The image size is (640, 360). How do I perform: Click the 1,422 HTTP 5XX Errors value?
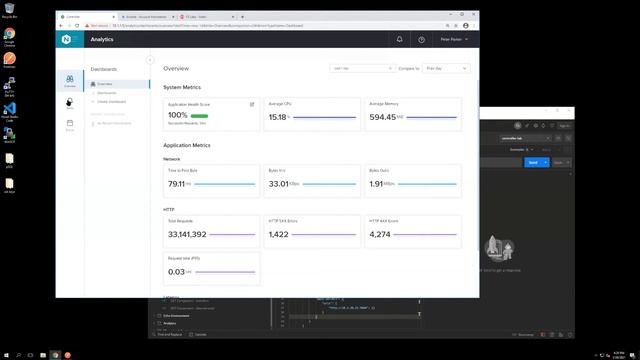tap(278, 234)
